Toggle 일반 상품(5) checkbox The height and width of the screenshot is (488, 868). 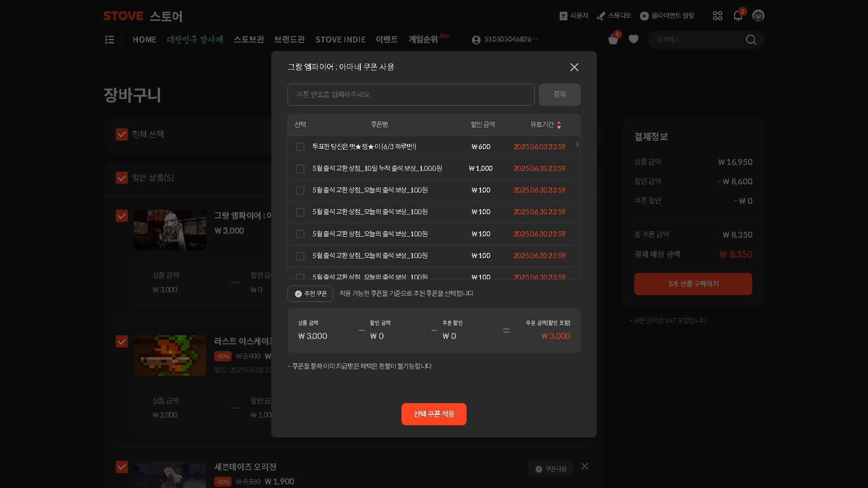(x=122, y=178)
